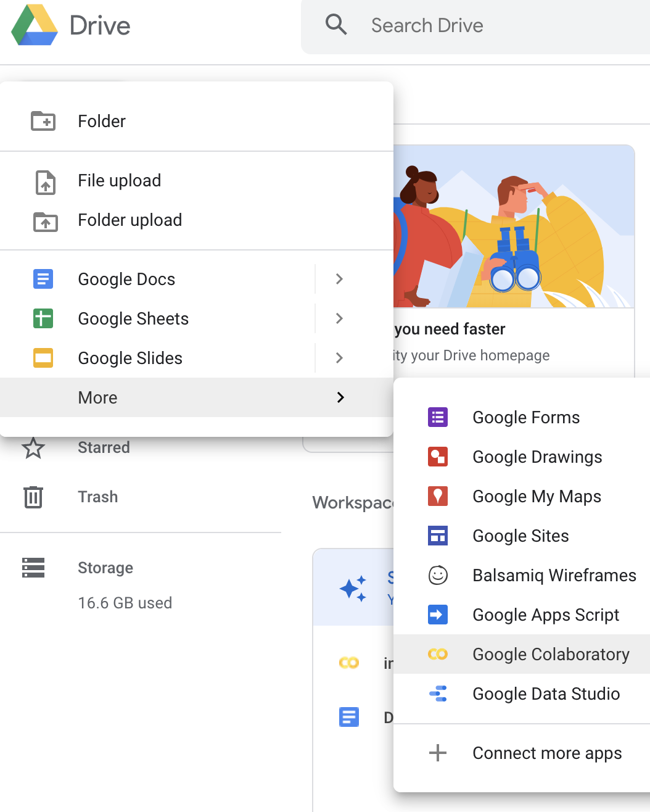
Task: Select Google Colaboratory from the More menu
Action: coord(522,654)
